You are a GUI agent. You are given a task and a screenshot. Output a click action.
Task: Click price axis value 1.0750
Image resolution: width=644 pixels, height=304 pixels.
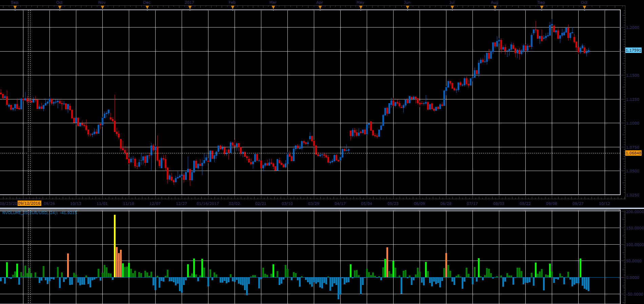632,147
